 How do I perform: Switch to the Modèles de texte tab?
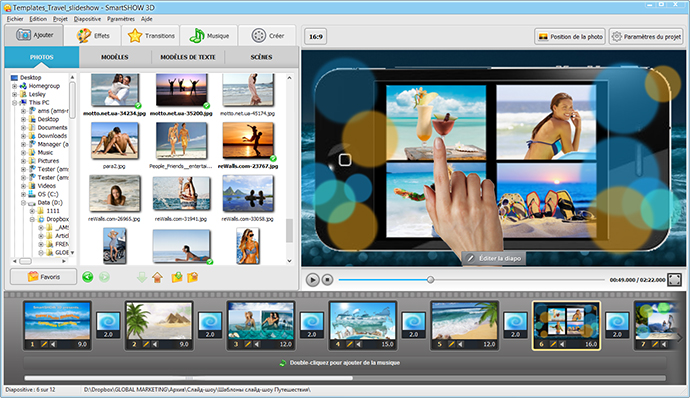(x=188, y=57)
